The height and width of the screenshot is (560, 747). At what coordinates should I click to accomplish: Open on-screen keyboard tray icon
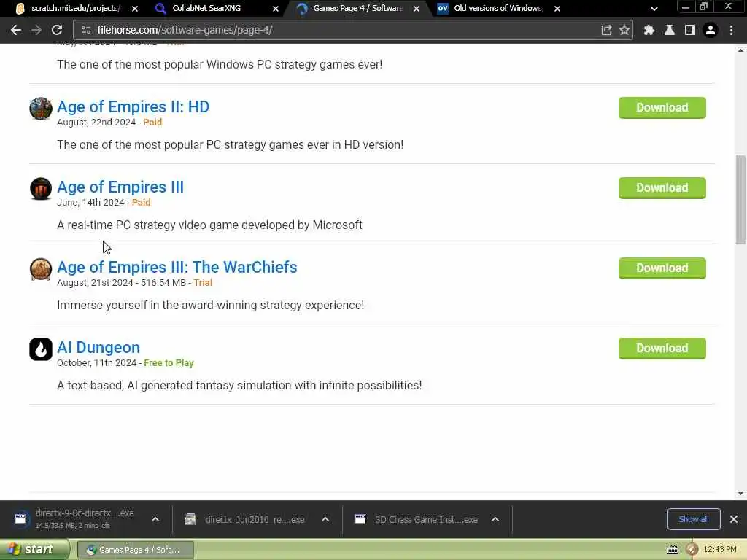pos(672,550)
